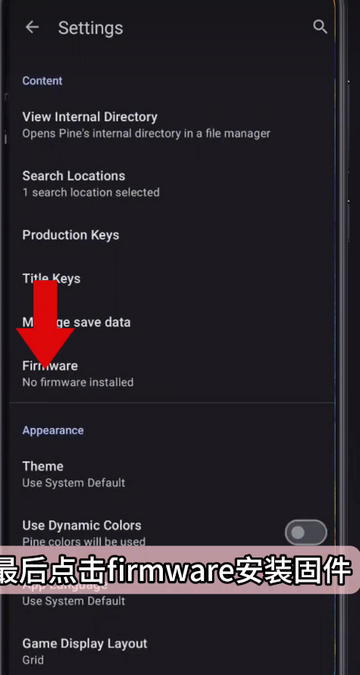Viewport: 360px width, 675px height.
Task: Select Production Keys entry
Action: click(x=172, y=235)
